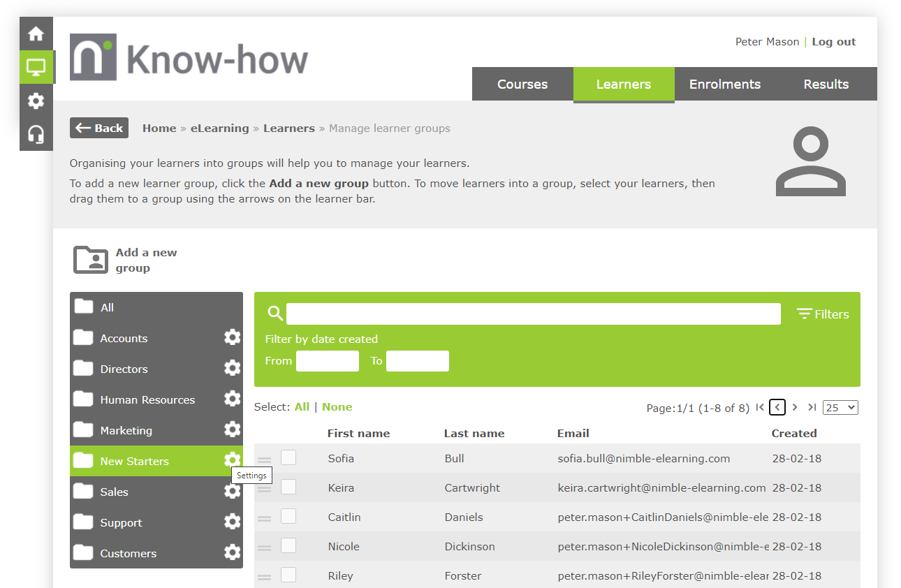Viewport: 901px width, 588px height.
Task: Select the eLearning monitor icon in sidebar
Action: click(x=36, y=67)
